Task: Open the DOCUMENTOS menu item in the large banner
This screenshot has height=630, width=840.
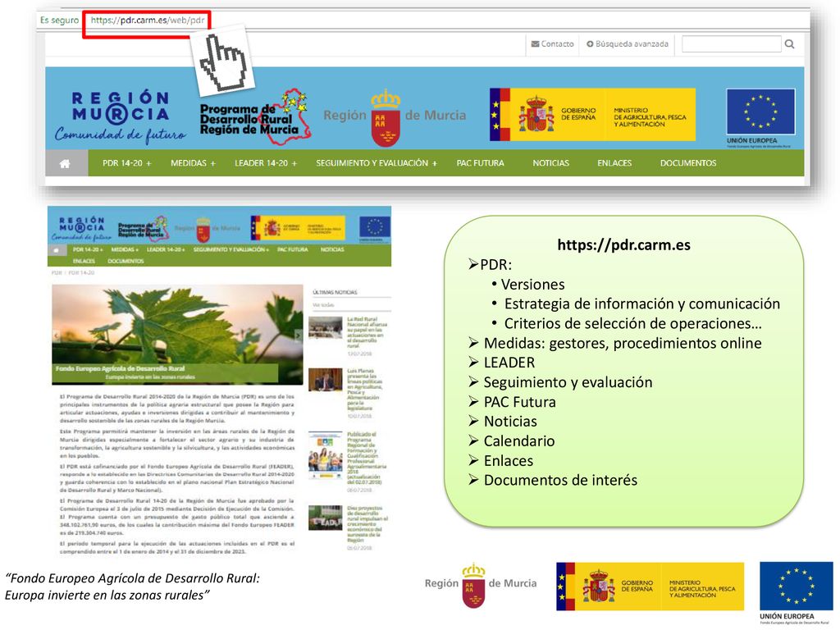Action: [x=688, y=163]
